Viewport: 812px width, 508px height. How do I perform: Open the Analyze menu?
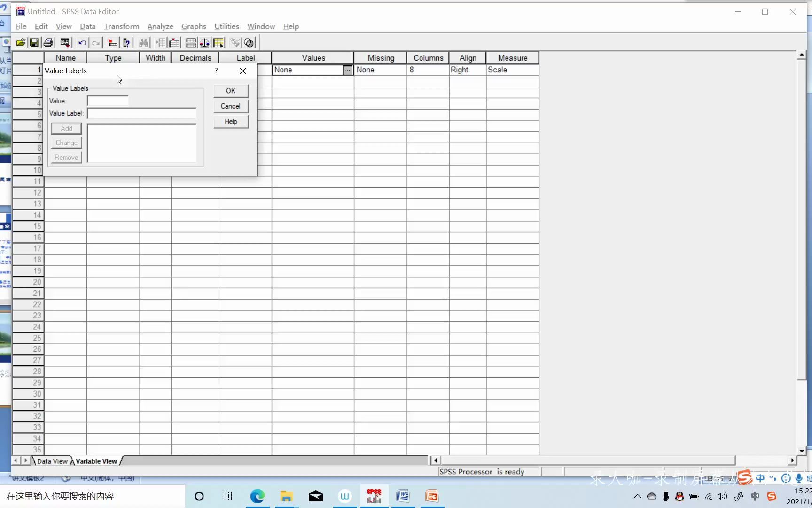coord(160,26)
